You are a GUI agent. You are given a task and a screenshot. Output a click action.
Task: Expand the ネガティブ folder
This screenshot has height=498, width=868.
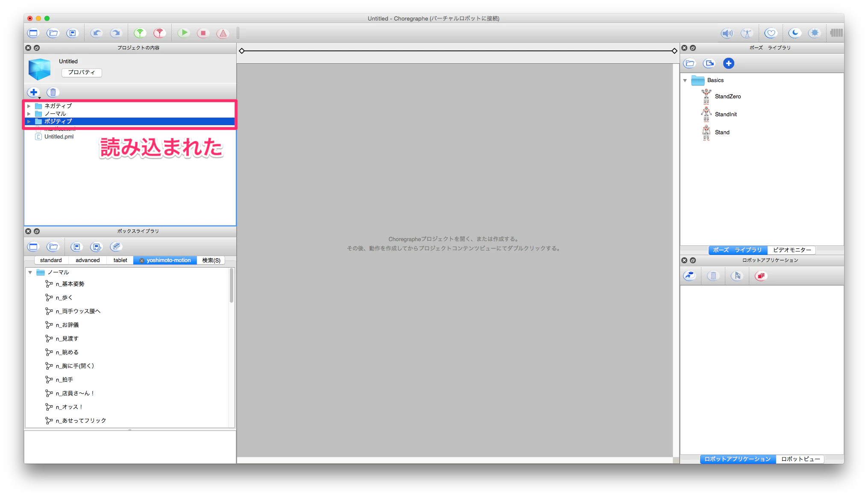click(x=29, y=106)
